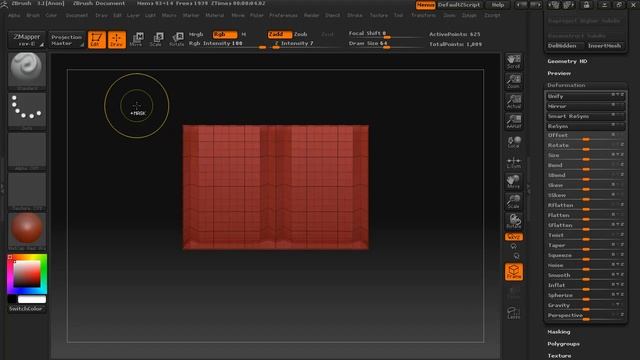The image size is (640, 360).
Task: Open the empty Texture slot picker
Action: click(27, 191)
